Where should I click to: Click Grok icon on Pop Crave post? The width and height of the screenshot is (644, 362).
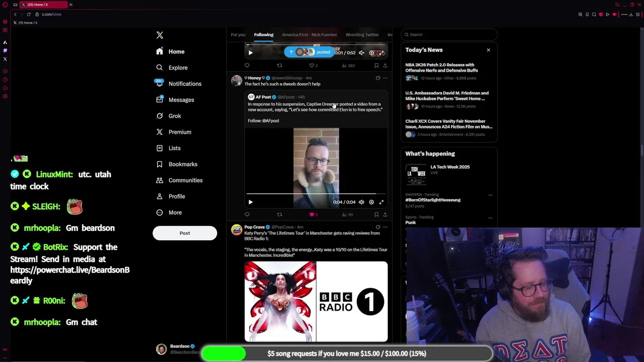tap(378, 227)
